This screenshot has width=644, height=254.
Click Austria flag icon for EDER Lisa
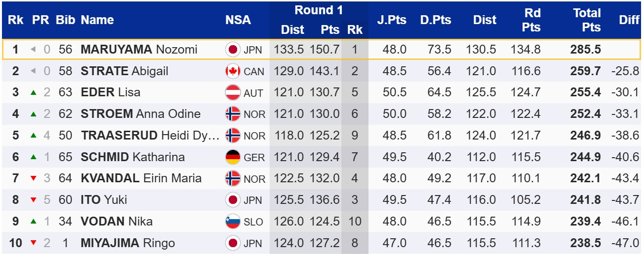[232, 92]
